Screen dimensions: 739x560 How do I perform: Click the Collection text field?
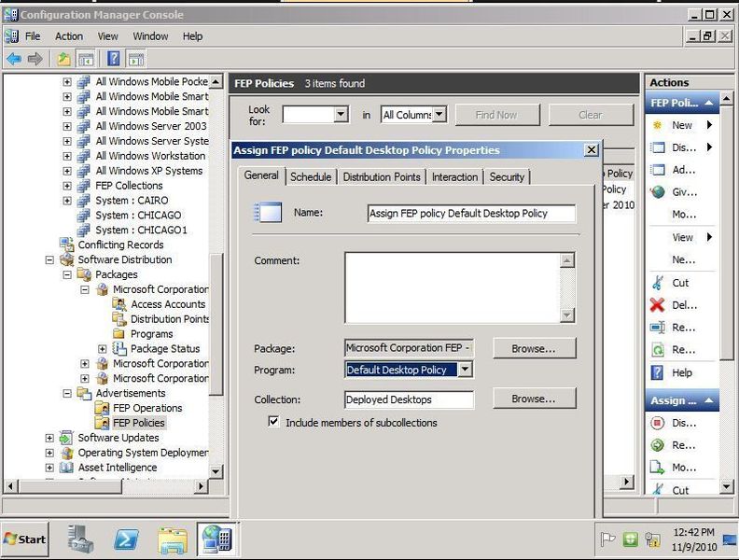pos(409,399)
